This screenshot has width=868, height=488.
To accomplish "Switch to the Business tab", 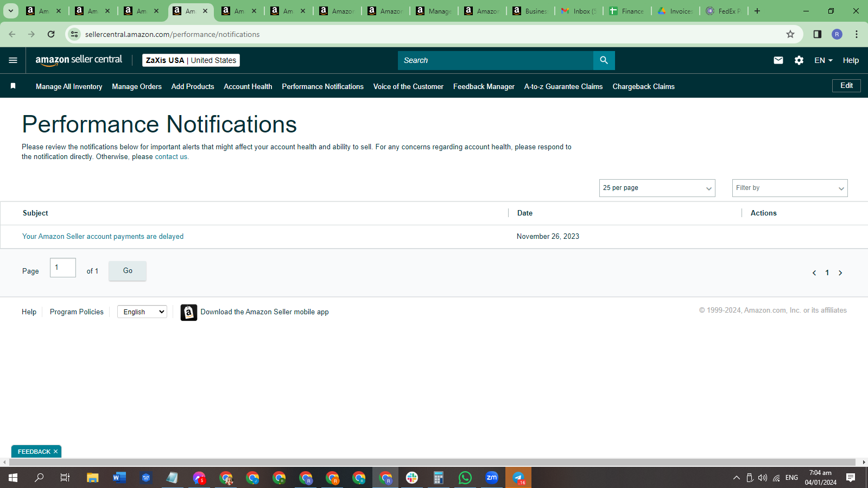I will pos(530,11).
